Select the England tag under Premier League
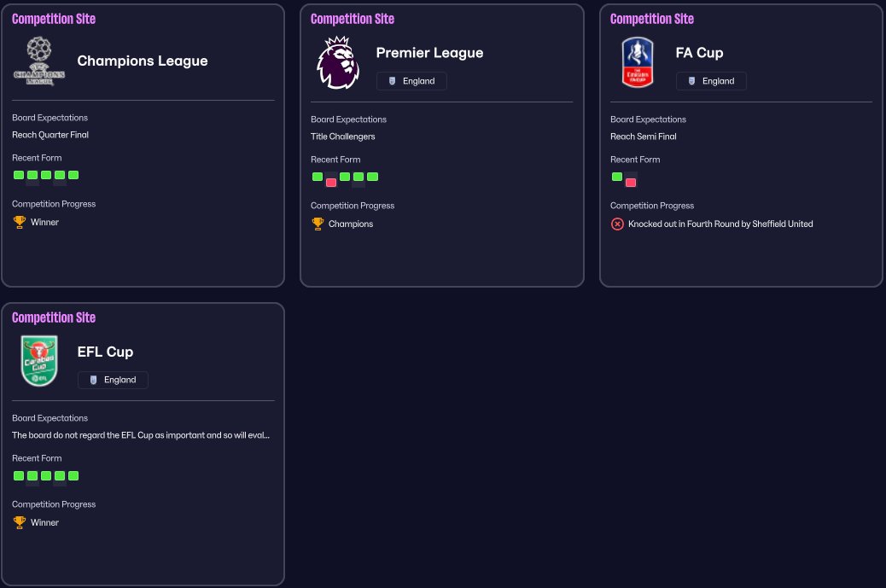886x588 pixels. tap(411, 81)
